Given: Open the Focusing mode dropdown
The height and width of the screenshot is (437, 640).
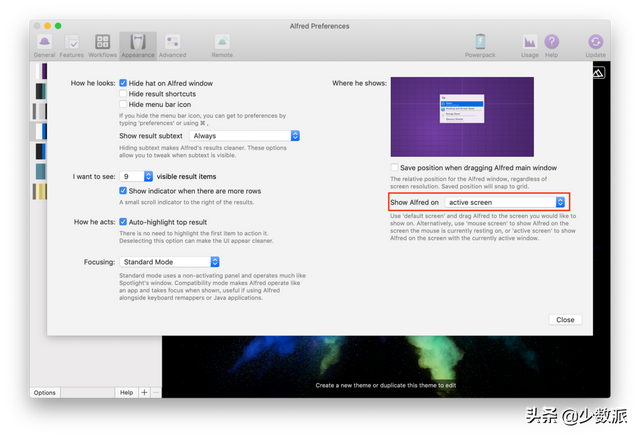Looking at the screenshot, I should click(x=169, y=262).
